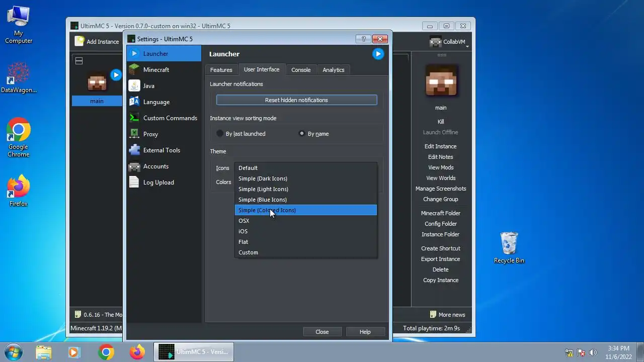Open Log Upload settings page
The height and width of the screenshot is (362, 644).
(164, 183)
